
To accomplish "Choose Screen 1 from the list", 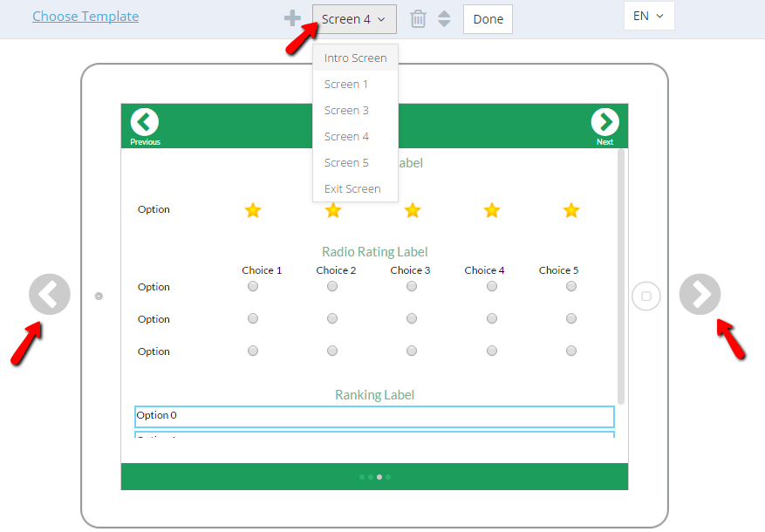I will point(355,84).
